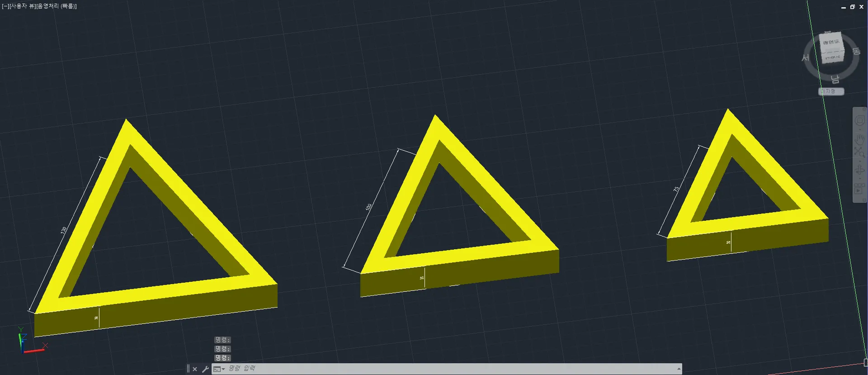Rotate view to 남 (South) on compass

(x=835, y=80)
